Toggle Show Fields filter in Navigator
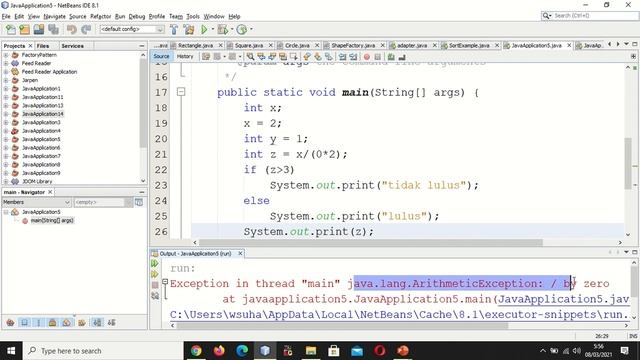640x360 pixels. tap(24, 322)
